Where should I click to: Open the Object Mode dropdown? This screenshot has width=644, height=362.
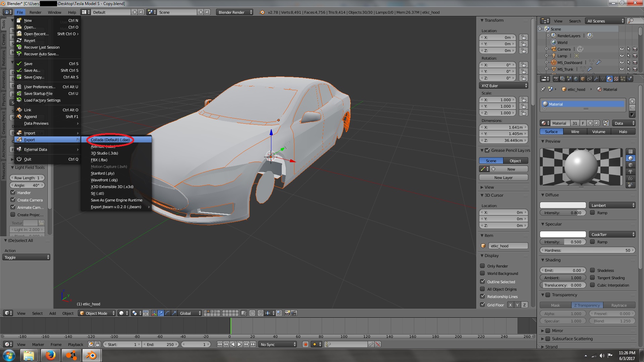pyautogui.click(x=97, y=313)
